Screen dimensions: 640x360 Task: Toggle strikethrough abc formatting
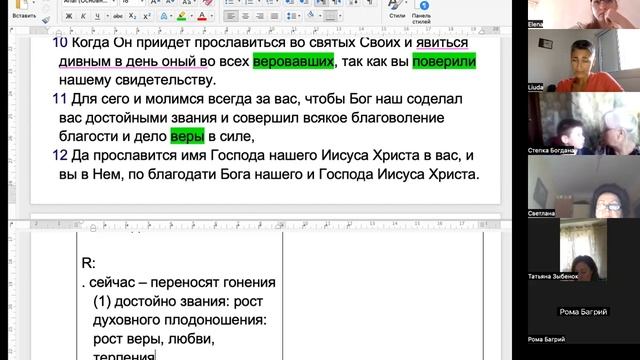pos(118,16)
